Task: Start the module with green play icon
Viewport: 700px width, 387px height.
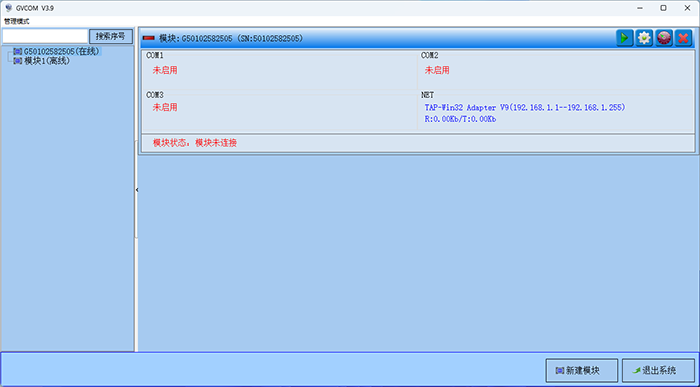Action: pos(625,38)
